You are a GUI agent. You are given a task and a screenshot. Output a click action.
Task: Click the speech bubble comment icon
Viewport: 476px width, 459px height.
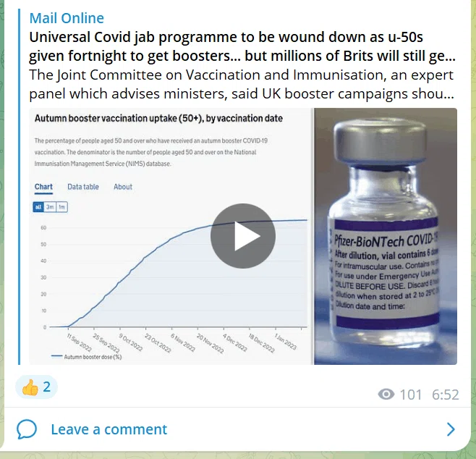[27, 429]
